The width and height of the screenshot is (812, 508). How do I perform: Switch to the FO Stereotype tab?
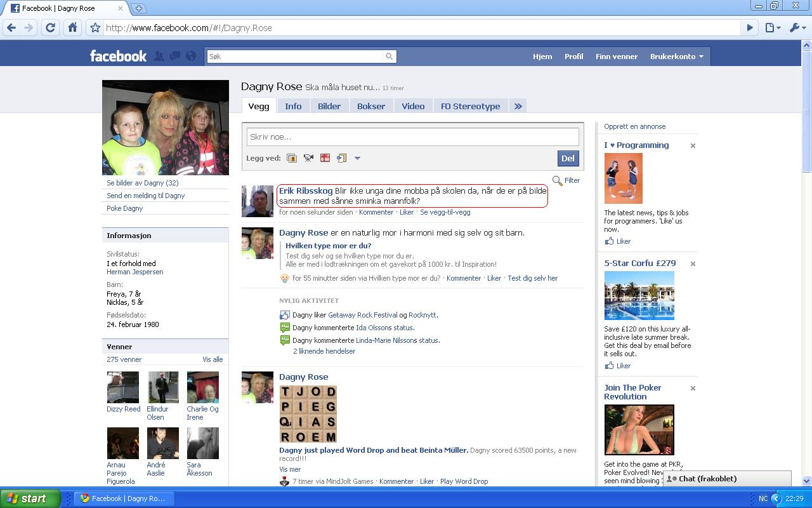(x=471, y=106)
